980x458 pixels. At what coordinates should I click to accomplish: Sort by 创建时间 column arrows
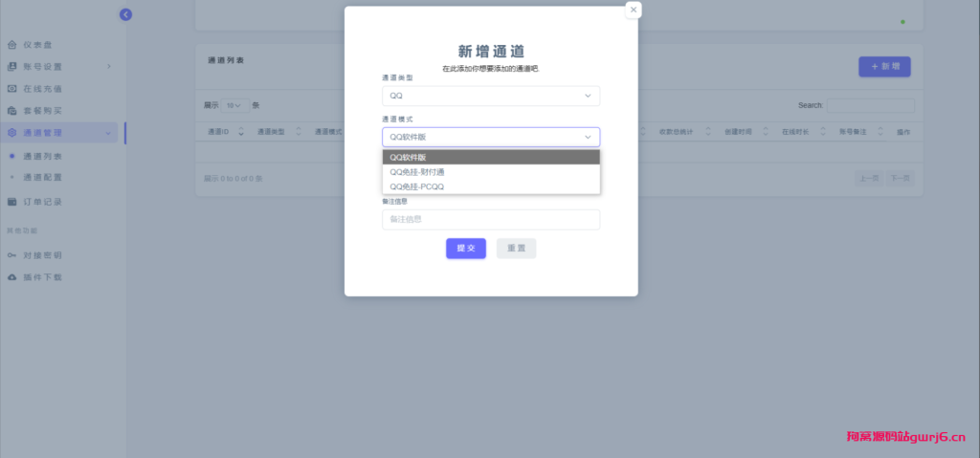pyautogui.click(x=766, y=132)
